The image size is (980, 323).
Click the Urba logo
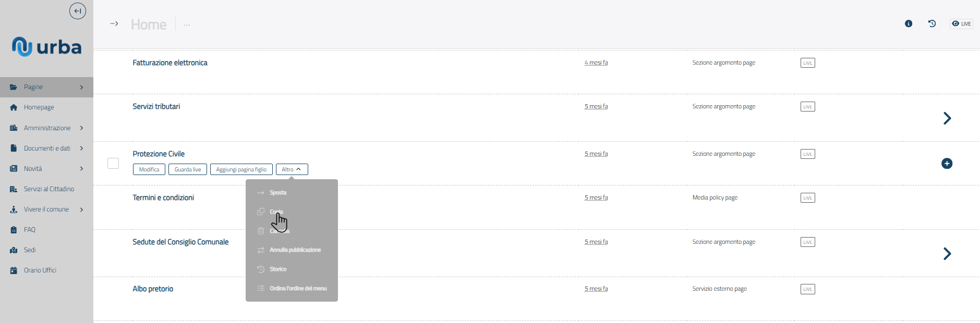[x=47, y=47]
